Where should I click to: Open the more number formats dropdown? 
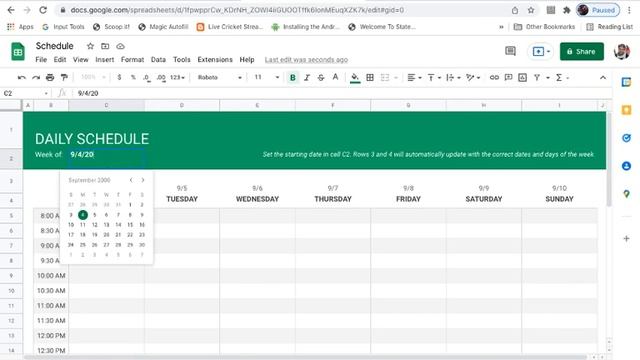coord(177,77)
